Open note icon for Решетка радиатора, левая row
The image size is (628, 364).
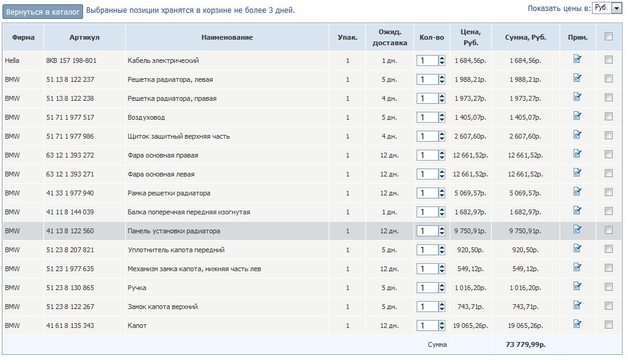click(577, 78)
